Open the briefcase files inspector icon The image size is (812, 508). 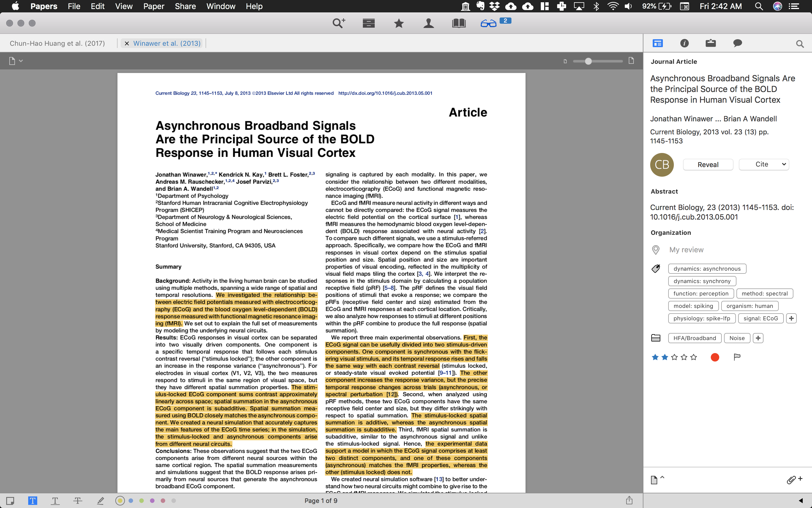pos(711,43)
